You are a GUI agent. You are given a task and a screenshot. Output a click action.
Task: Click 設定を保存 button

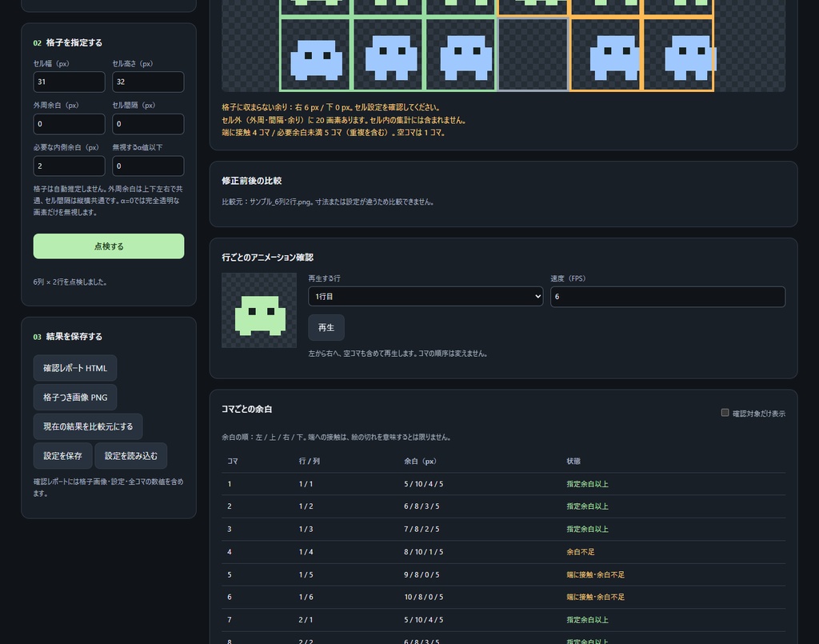[62, 456]
